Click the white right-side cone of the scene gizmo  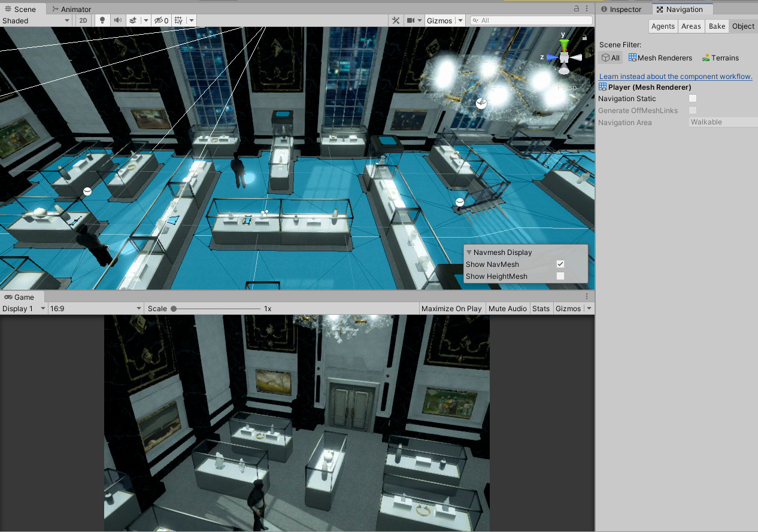(x=576, y=57)
